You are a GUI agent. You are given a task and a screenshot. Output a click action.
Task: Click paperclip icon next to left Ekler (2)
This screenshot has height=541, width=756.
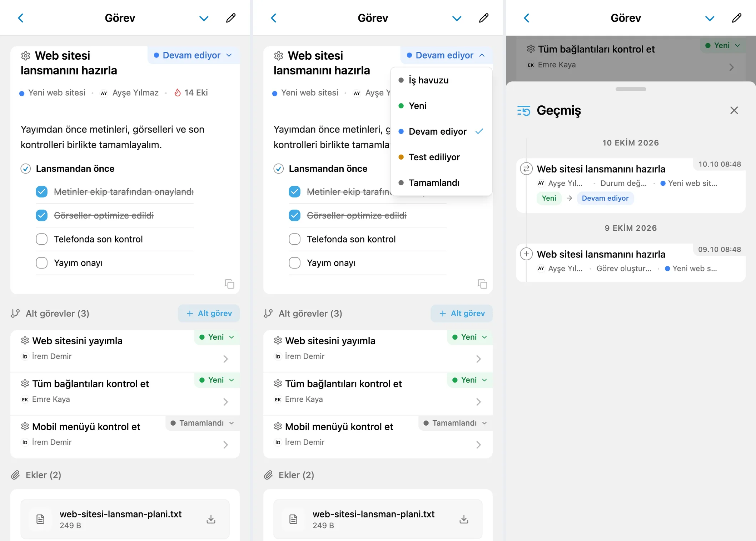15,475
